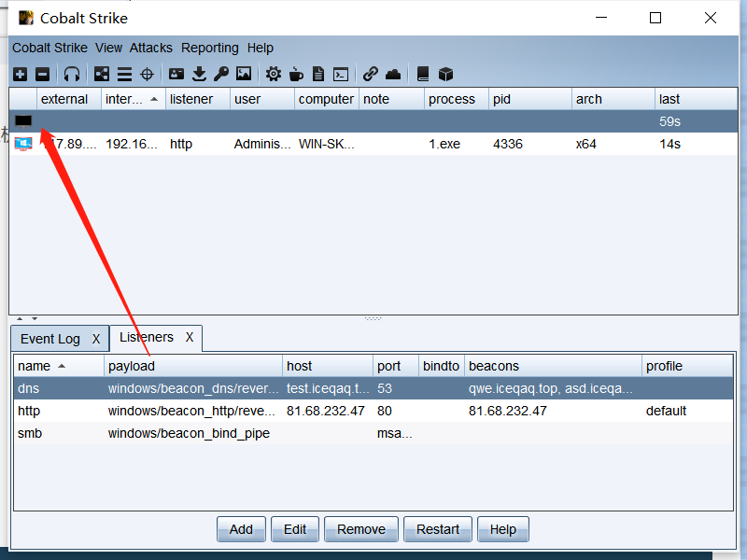Open credentials card icon in toolbar
The image size is (747, 560).
point(176,74)
